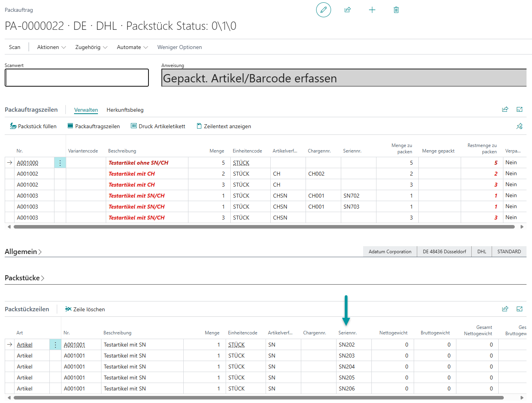Switch to the Herkunftsbeleg tab
The height and width of the screenshot is (403, 532).
click(125, 110)
